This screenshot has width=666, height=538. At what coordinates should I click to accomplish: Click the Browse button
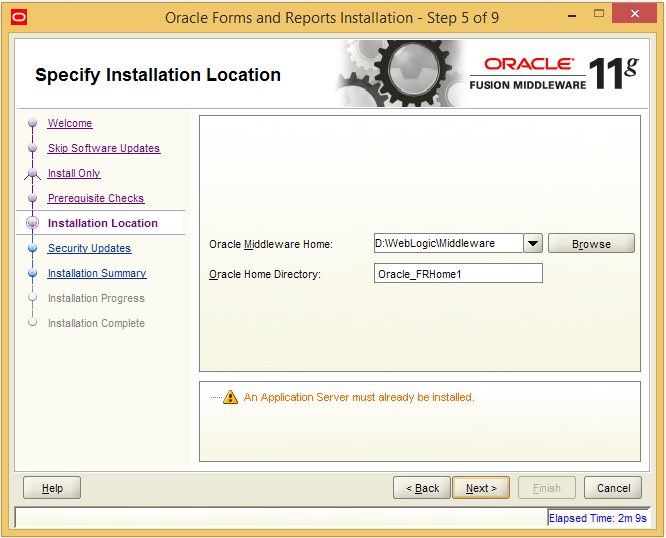tap(591, 243)
